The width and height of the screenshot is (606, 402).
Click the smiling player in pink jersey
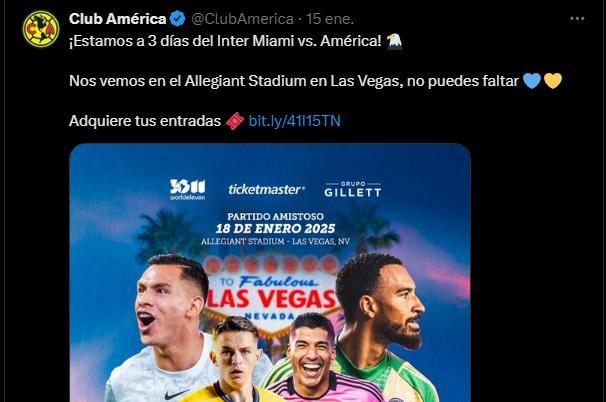pyautogui.click(x=312, y=358)
